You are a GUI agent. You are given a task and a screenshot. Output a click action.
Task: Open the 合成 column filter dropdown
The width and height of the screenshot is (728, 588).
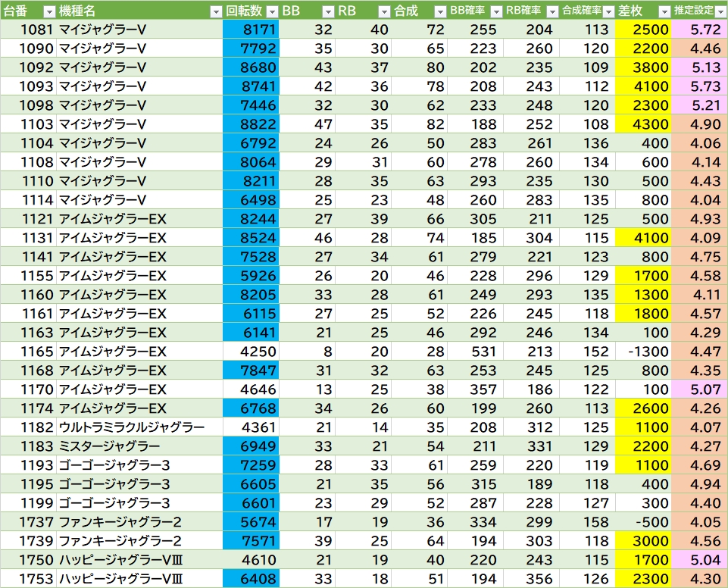coord(440,11)
